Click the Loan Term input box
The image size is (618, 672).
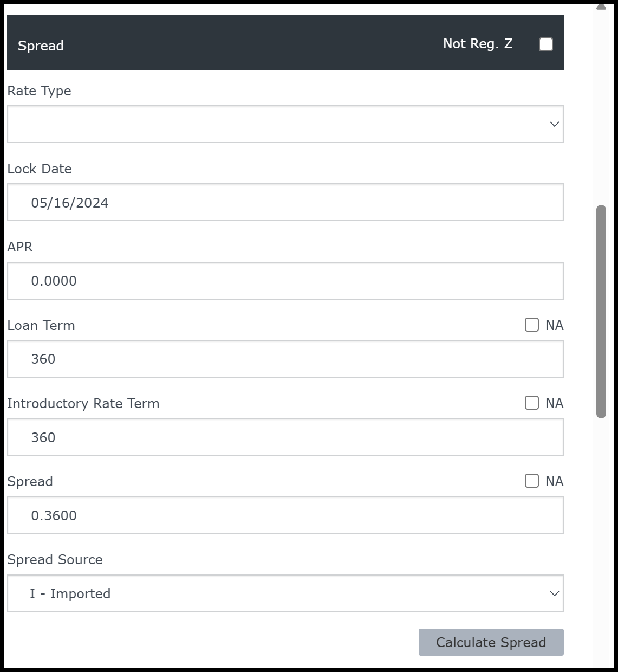pos(285,359)
